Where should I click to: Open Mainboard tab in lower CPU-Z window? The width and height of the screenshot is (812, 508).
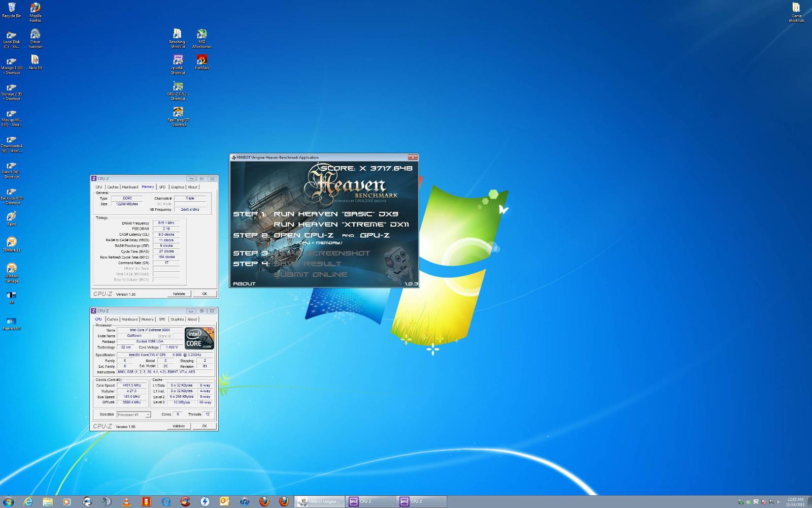click(x=130, y=320)
